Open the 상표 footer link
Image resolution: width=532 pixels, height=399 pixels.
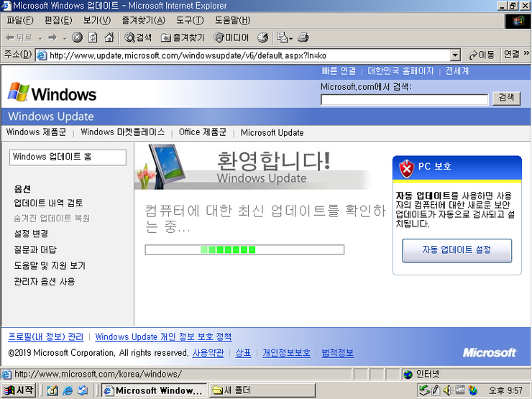pos(243,353)
